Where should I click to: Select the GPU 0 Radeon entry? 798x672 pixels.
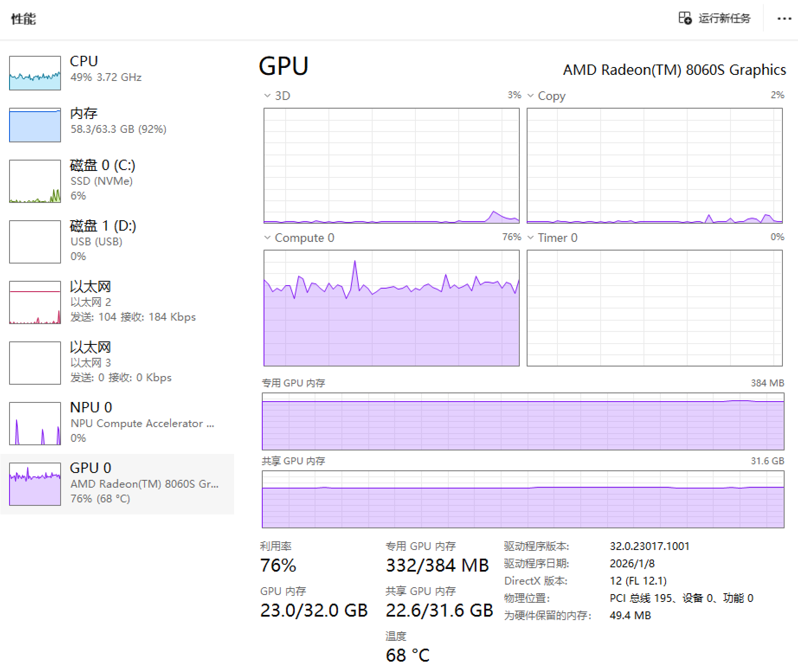(x=117, y=482)
